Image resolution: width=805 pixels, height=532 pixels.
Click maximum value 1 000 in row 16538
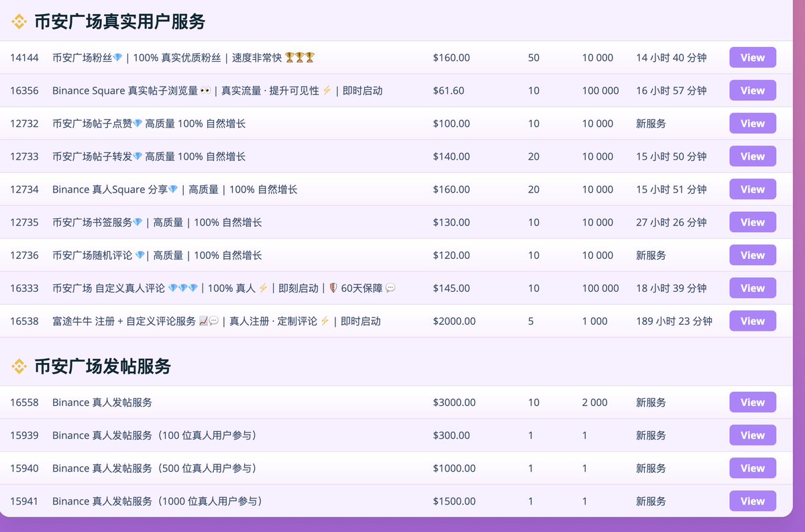coord(595,321)
